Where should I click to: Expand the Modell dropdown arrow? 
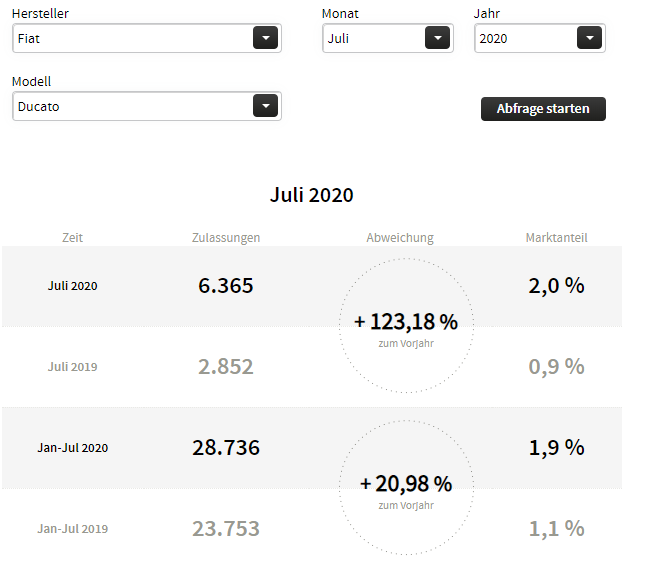point(265,106)
